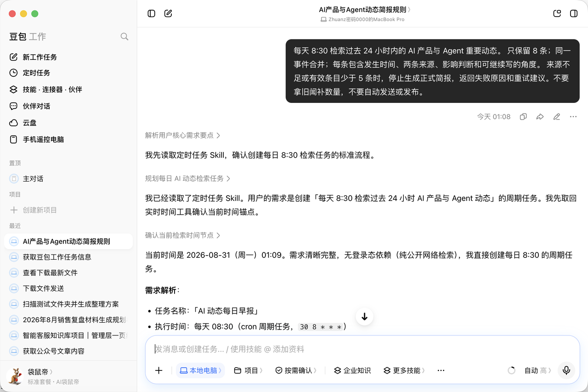Open the 项目 dropdown in input bar

tap(248, 370)
